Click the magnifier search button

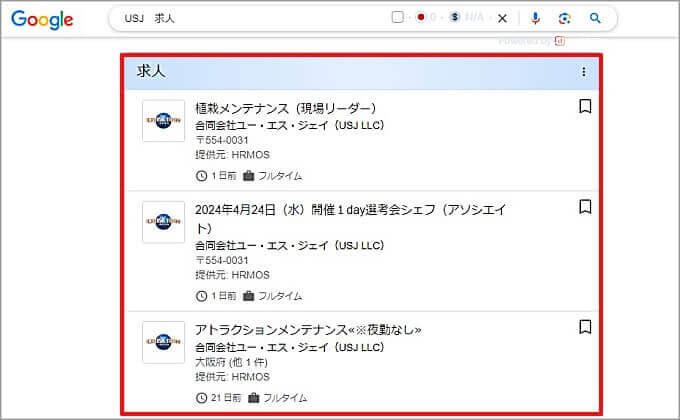pyautogui.click(x=595, y=18)
